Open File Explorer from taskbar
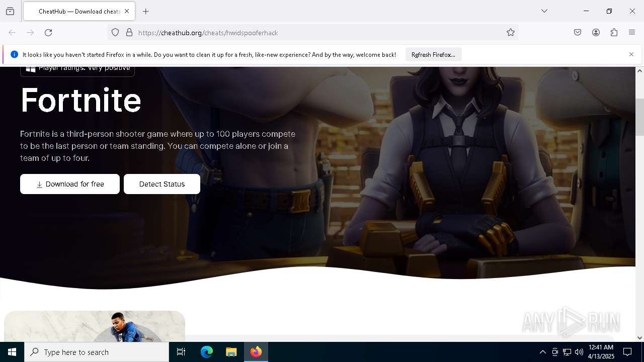The width and height of the screenshot is (644, 362). point(231,352)
